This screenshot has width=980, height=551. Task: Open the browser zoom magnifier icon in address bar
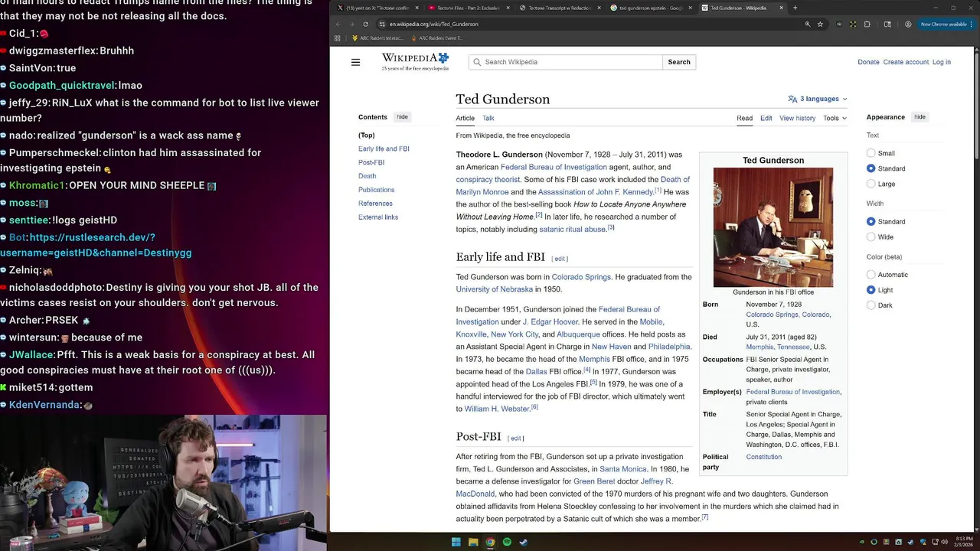tap(807, 24)
